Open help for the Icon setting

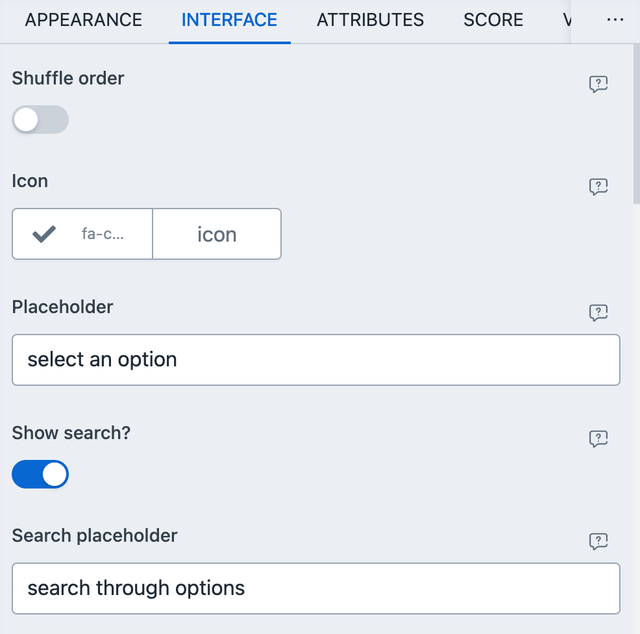(598, 187)
